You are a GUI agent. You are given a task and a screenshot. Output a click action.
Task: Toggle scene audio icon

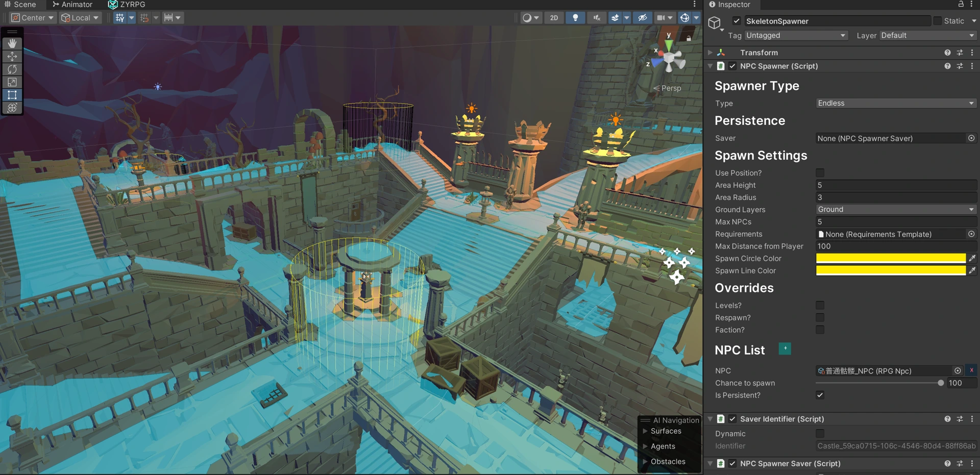(596, 18)
